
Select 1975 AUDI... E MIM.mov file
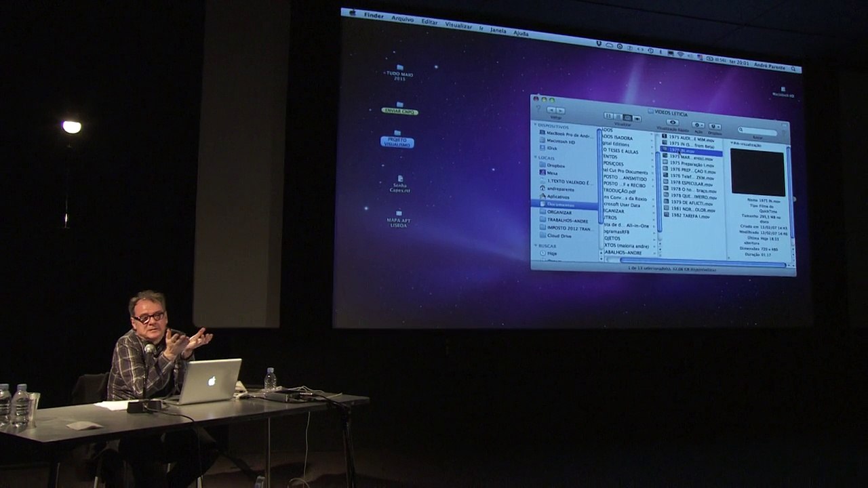coord(689,139)
